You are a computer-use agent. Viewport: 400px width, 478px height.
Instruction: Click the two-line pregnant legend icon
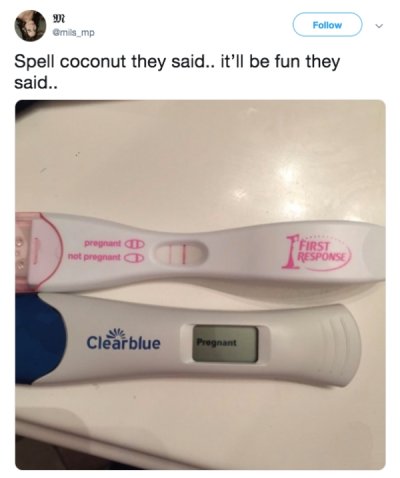pyautogui.click(x=134, y=244)
